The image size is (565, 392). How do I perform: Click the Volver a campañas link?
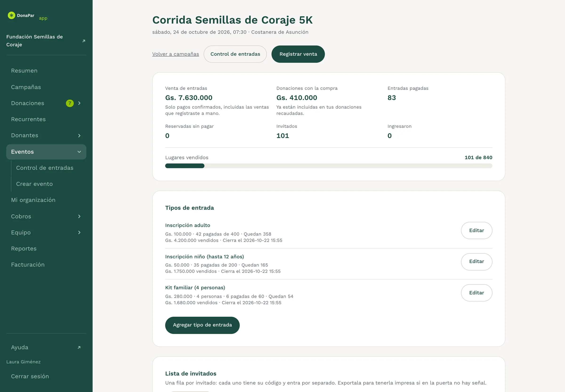176,54
